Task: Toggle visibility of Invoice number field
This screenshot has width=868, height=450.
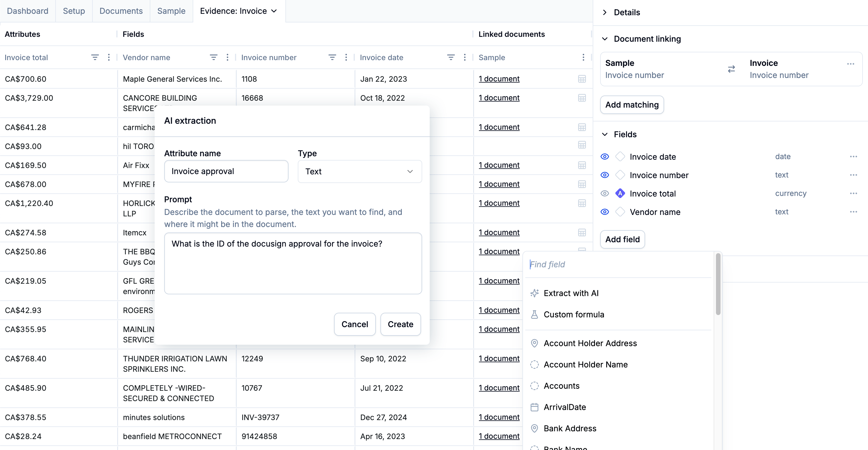Action: tap(605, 175)
